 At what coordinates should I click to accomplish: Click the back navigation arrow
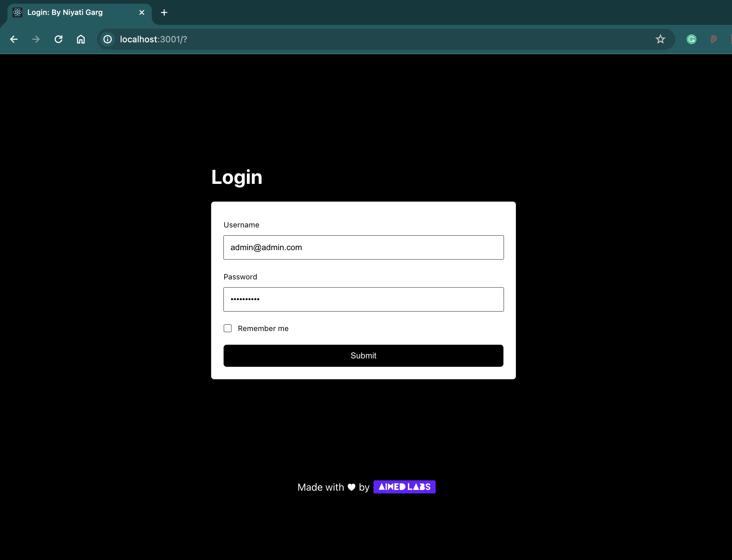(14, 39)
